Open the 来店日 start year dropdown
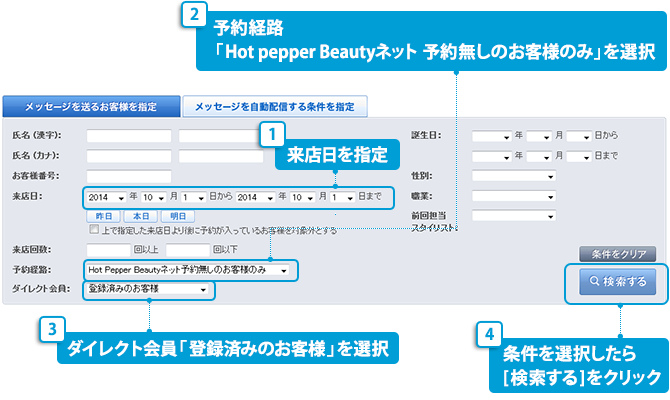The image size is (670, 400). [x=106, y=197]
